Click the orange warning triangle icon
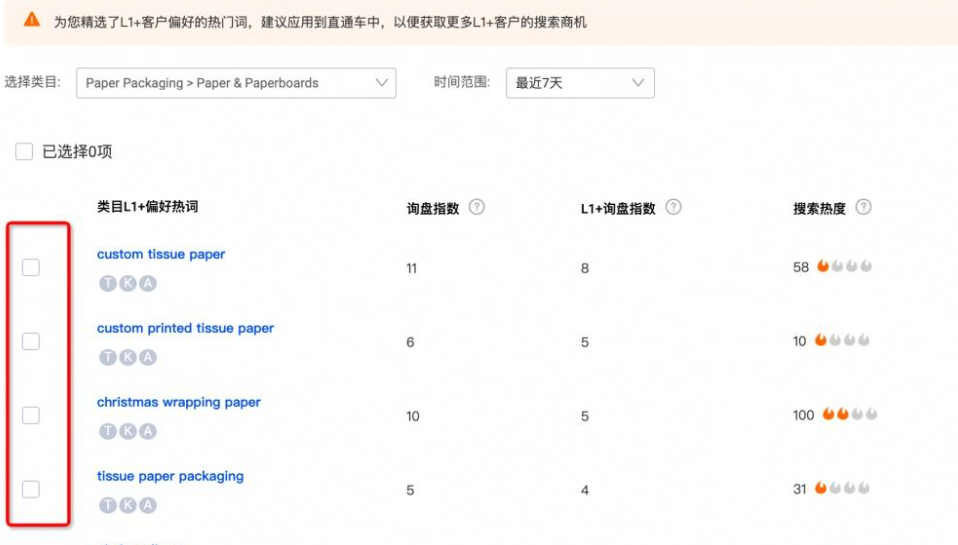Viewport: 958px width, 545px height. click(x=32, y=20)
